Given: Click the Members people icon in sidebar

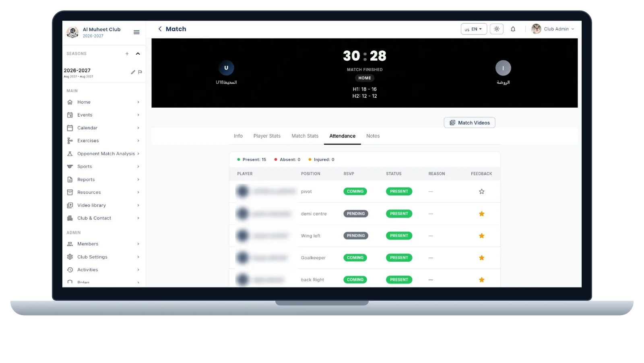Looking at the screenshot, I should point(70,244).
